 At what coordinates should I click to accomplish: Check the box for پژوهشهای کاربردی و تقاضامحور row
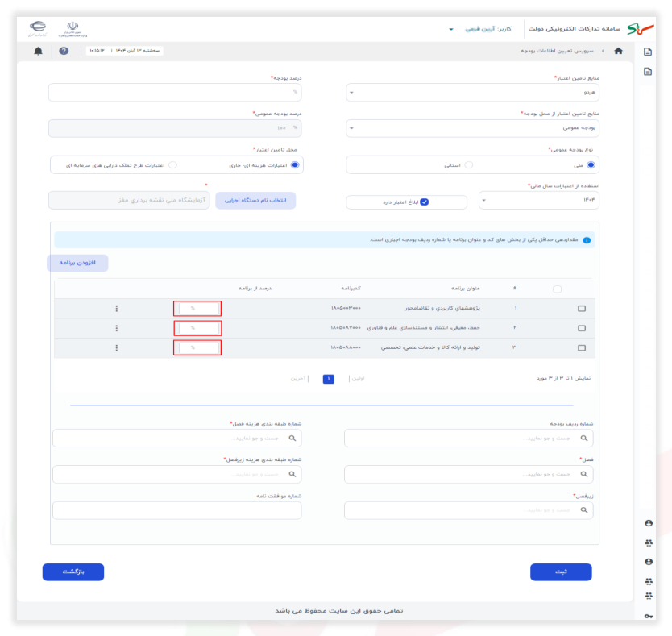click(582, 309)
